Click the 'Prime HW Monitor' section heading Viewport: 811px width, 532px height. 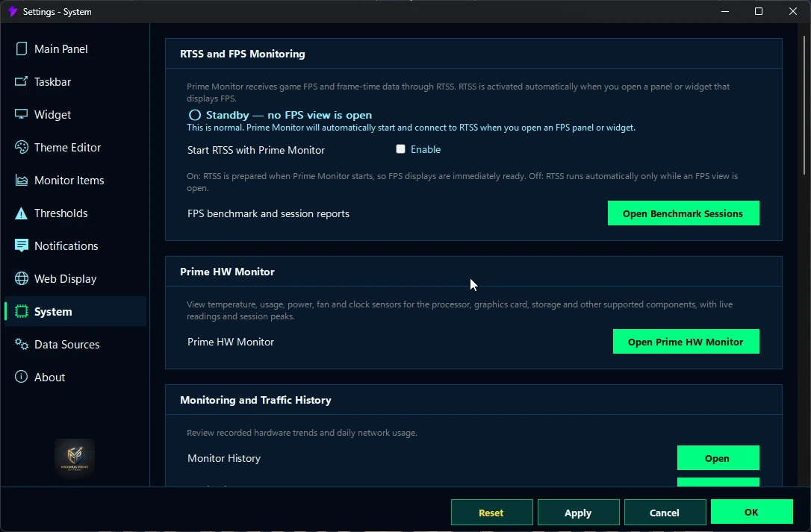pos(227,272)
